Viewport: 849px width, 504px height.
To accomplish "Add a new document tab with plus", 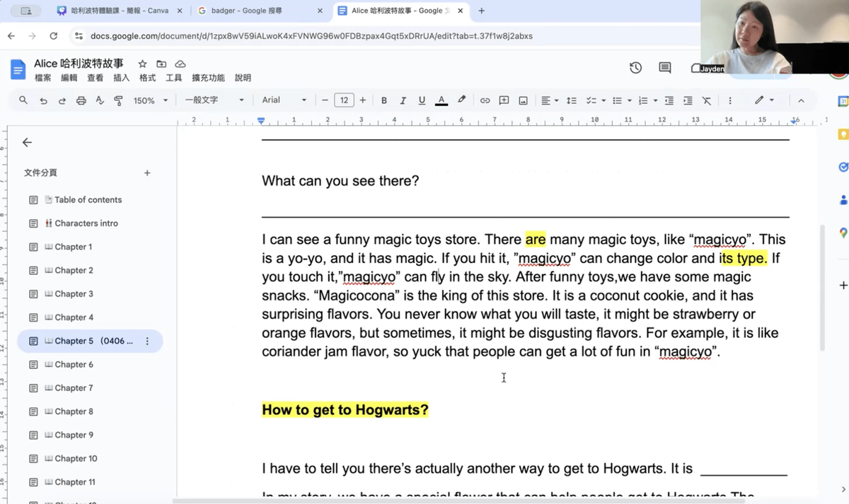I will pyautogui.click(x=147, y=173).
